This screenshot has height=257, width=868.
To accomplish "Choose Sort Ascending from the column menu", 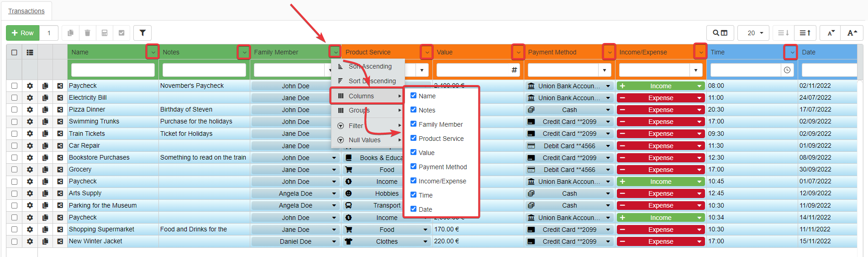I will [x=369, y=66].
